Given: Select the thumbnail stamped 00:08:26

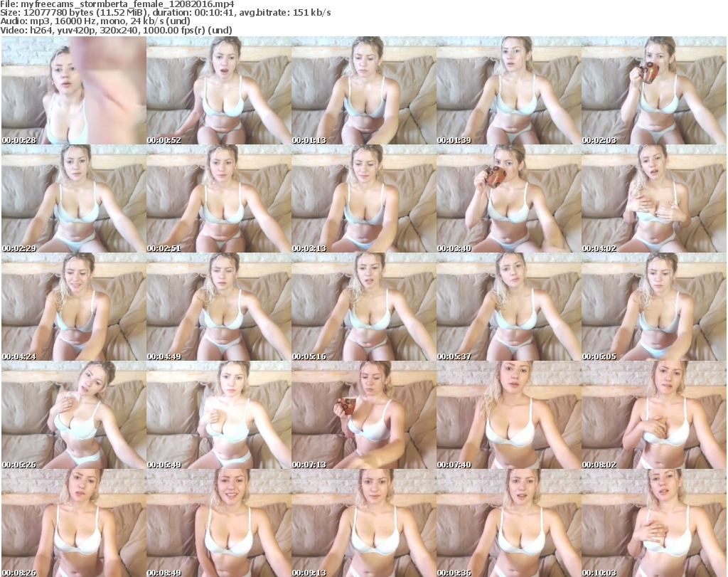Looking at the screenshot, I should (74, 523).
